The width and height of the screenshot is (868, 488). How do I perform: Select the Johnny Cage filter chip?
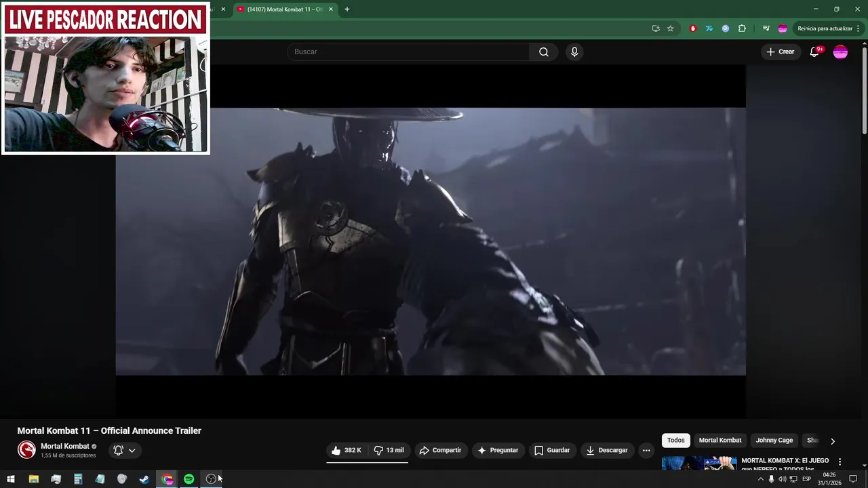(x=774, y=441)
